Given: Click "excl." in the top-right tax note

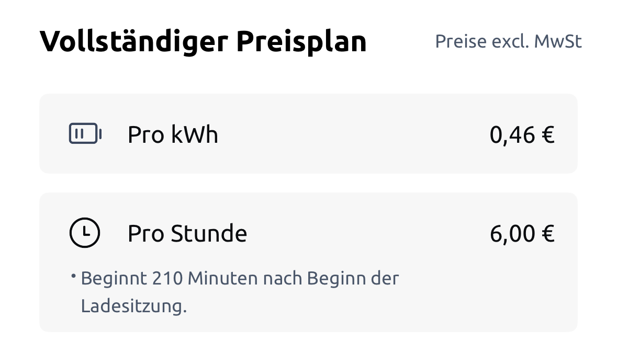Looking at the screenshot, I should coord(510,42).
